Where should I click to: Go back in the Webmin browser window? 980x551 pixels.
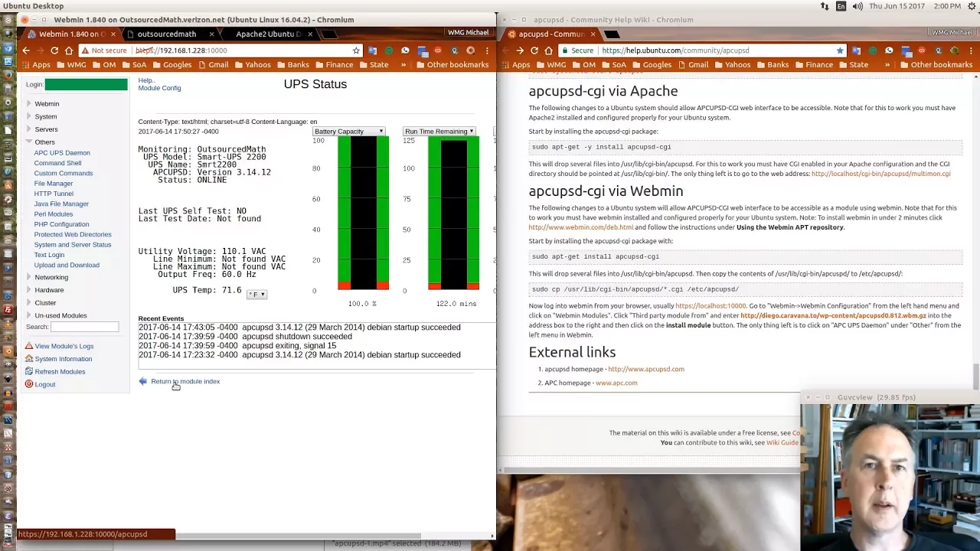pos(26,51)
